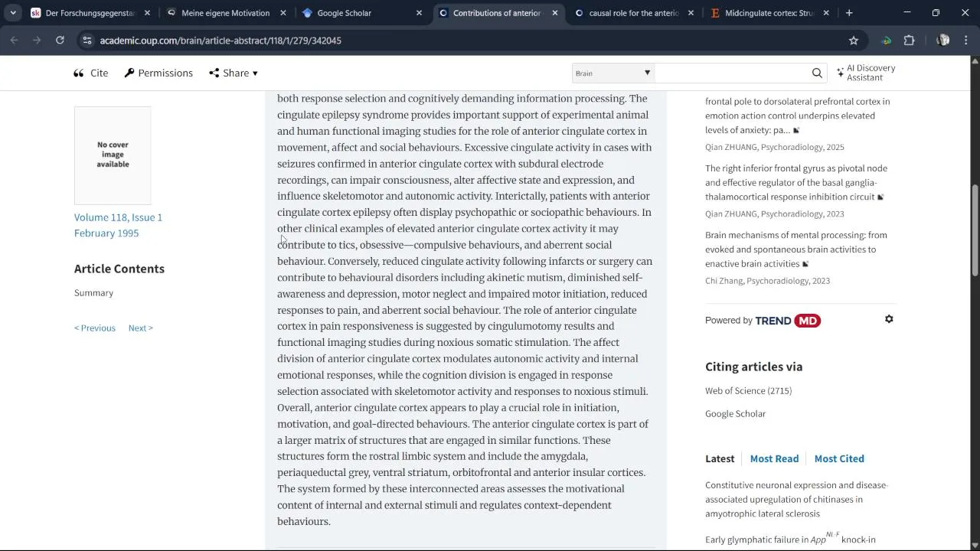Close the Midcingulate cortex tab
The height and width of the screenshot is (551, 980).
826,13
